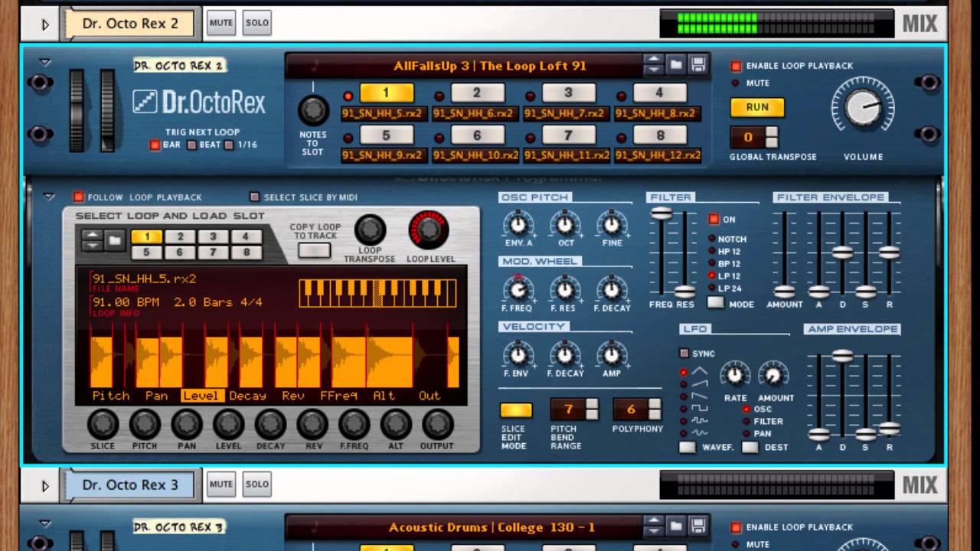This screenshot has height=551, width=980.
Task: Turn the Slice selection knob
Action: [103, 424]
